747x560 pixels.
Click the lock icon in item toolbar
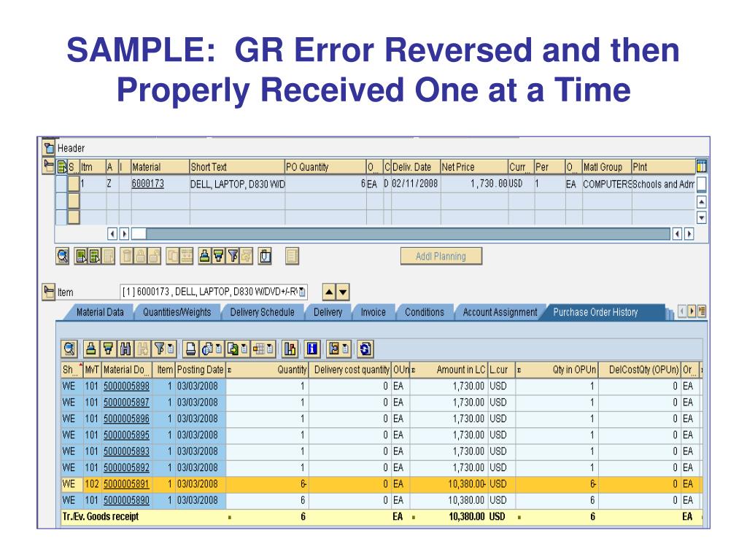(141, 256)
